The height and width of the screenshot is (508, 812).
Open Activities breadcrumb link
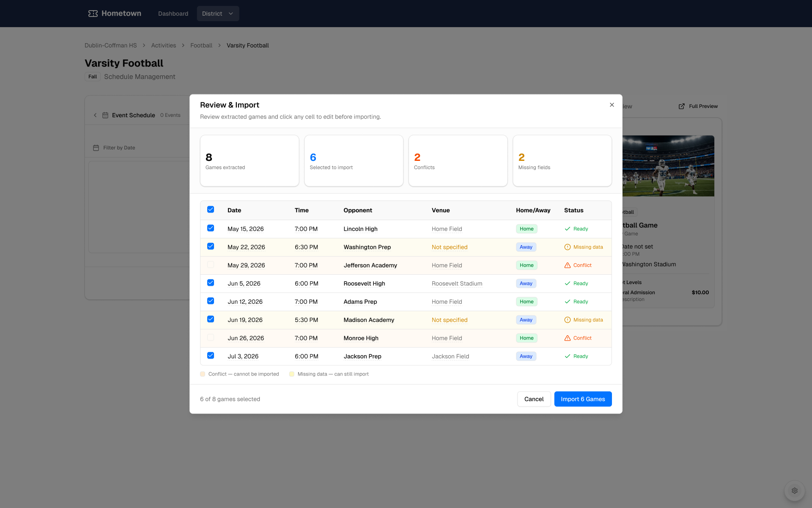pyautogui.click(x=164, y=45)
